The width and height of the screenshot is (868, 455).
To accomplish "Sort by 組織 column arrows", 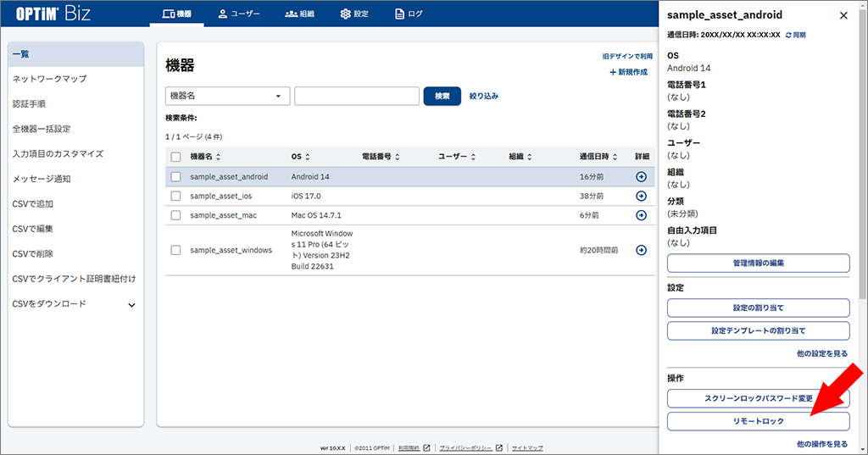I will 529,158.
